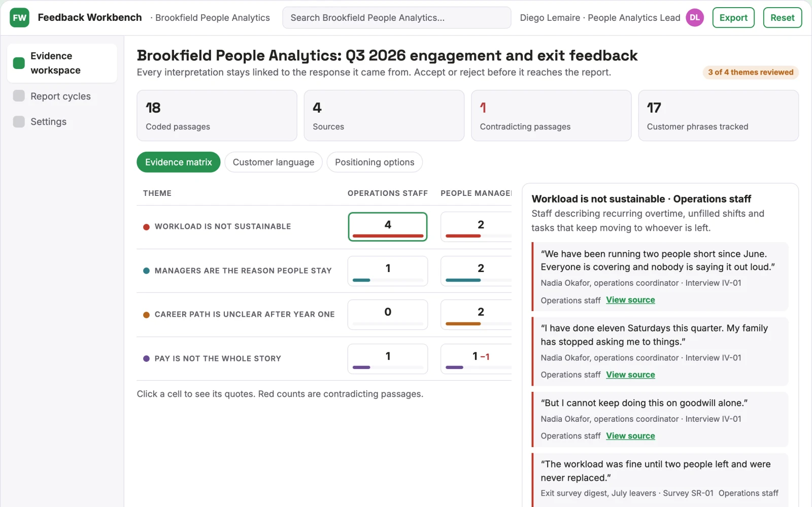Click the 17 Customer phrases tracked card

[x=718, y=116]
